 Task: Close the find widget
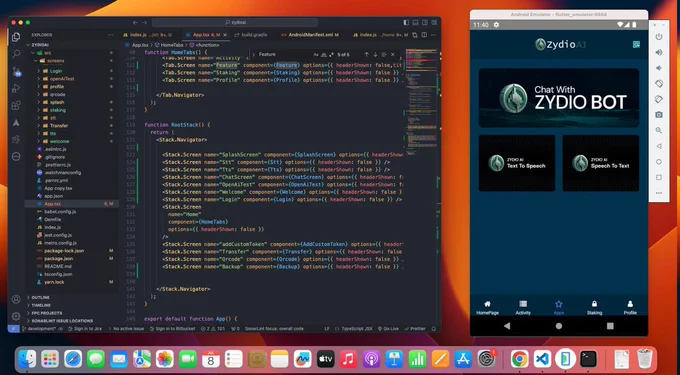pos(393,55)
